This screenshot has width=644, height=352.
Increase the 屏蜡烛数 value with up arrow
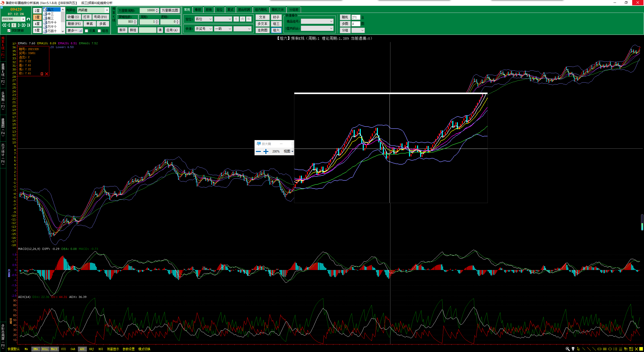coord(135,21)
